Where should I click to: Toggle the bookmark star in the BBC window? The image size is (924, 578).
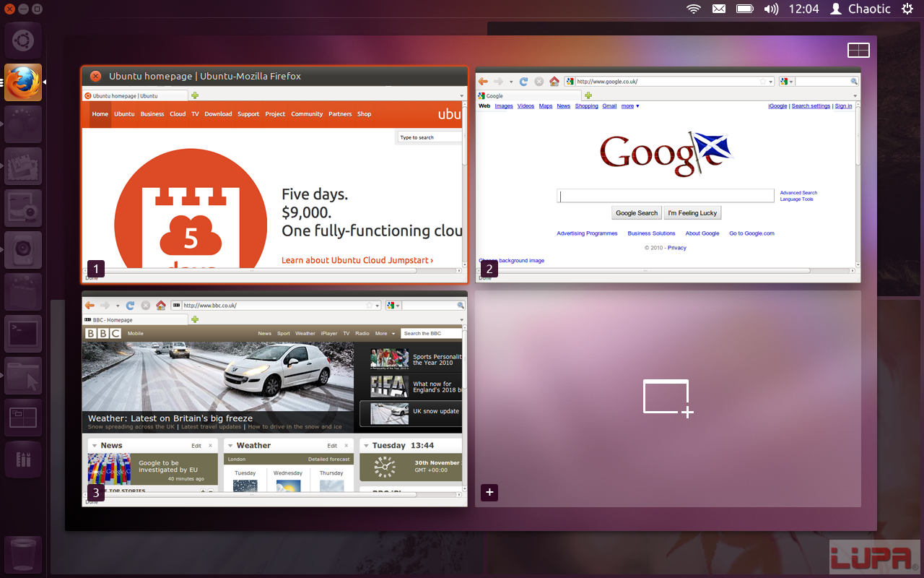point(369,306)
